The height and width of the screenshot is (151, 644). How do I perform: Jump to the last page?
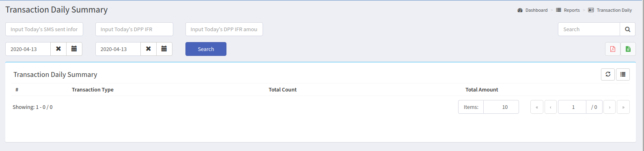tap(623, 107)
